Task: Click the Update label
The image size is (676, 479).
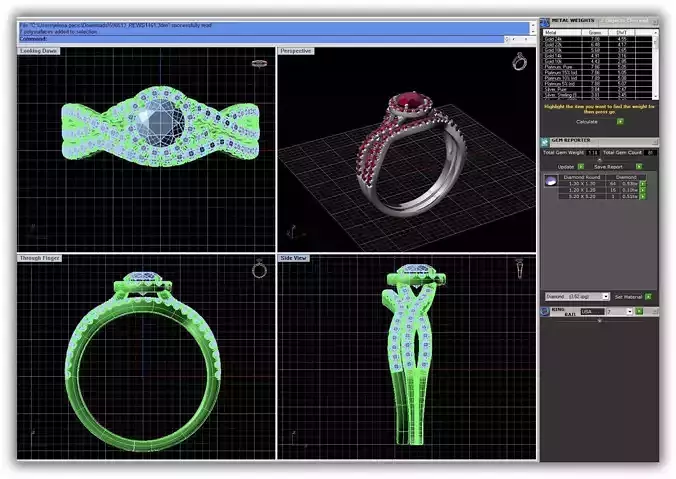Action: tap(566, 167)
